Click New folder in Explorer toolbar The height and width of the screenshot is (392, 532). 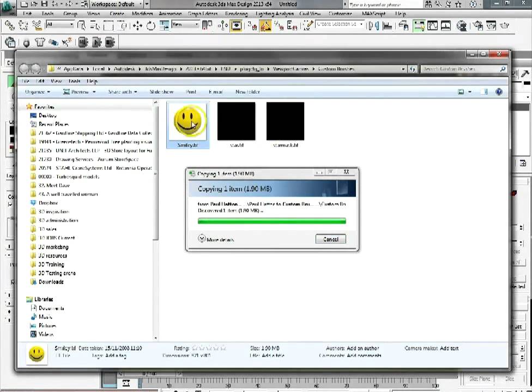(247, 92)
